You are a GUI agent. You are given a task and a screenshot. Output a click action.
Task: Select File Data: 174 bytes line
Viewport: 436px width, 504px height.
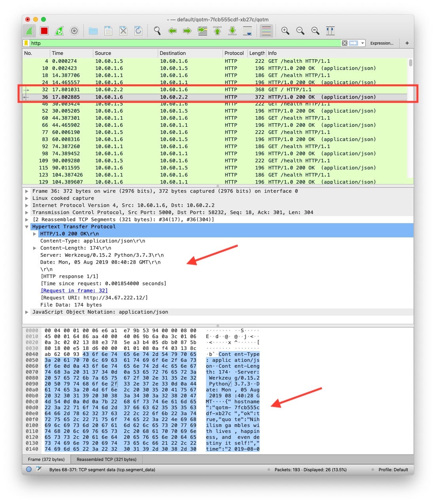tap(71, 305)
